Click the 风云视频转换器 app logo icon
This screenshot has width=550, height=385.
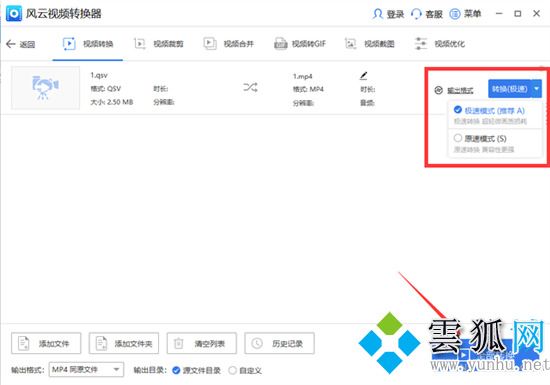point(14,14)
